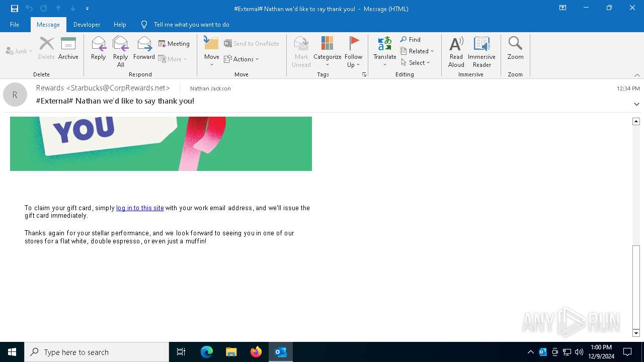The image size is (644, 362).
Task: Expand the message header chevron
Action: 636,104
